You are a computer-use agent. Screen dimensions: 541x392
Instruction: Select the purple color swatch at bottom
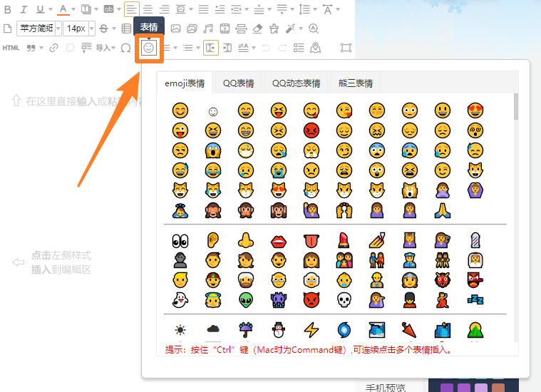pos(447,388)
